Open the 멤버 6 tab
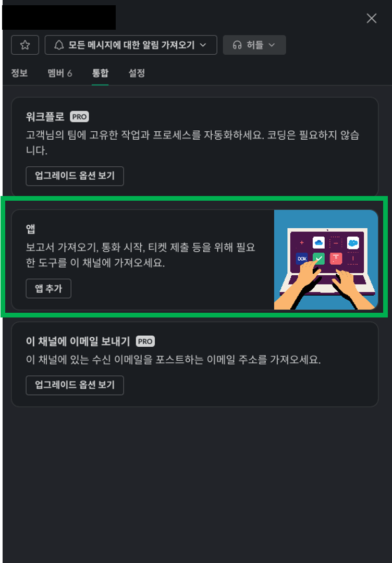This screenshot has height=563, width=392. (x=59, y=74)
